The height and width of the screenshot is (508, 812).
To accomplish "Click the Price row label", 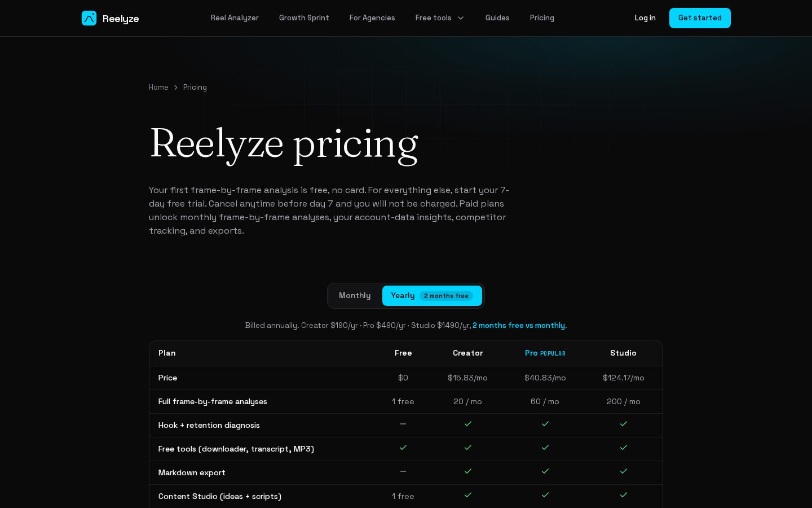I will coord(168,378).
